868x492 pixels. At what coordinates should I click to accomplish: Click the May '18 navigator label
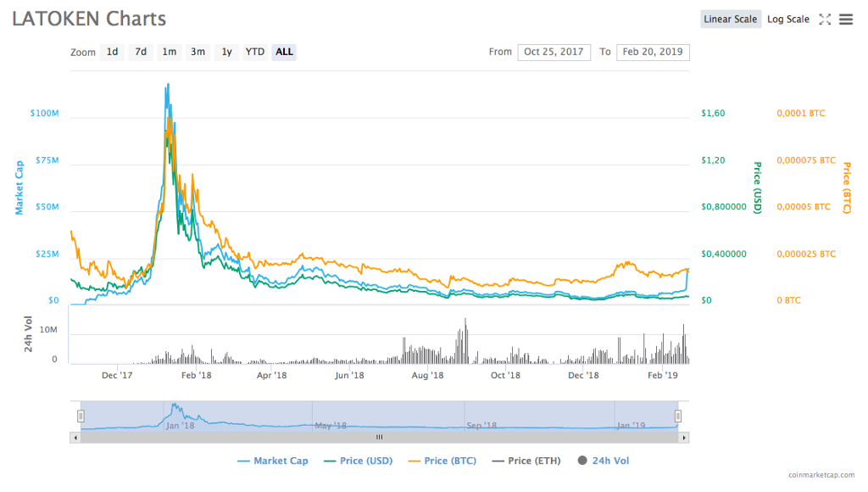point(331,426)
